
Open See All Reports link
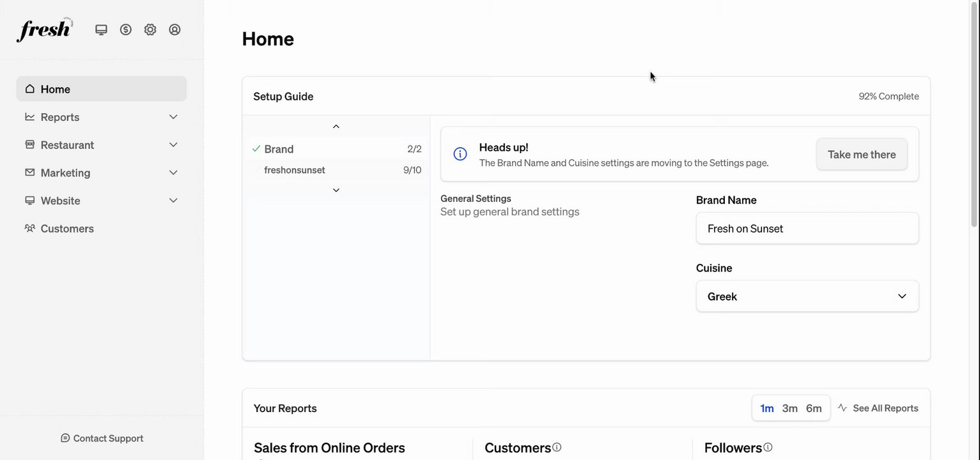(878, 408)
